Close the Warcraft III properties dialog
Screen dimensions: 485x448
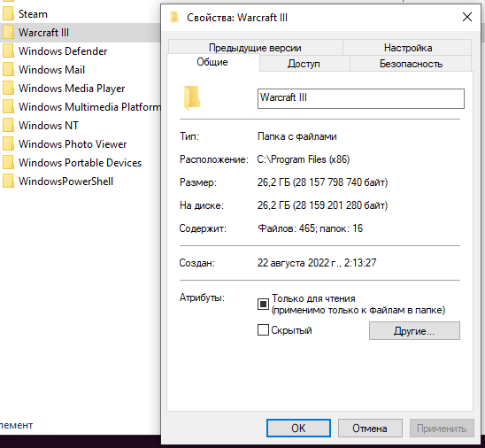pyautogui.click(x=467, y=17)
